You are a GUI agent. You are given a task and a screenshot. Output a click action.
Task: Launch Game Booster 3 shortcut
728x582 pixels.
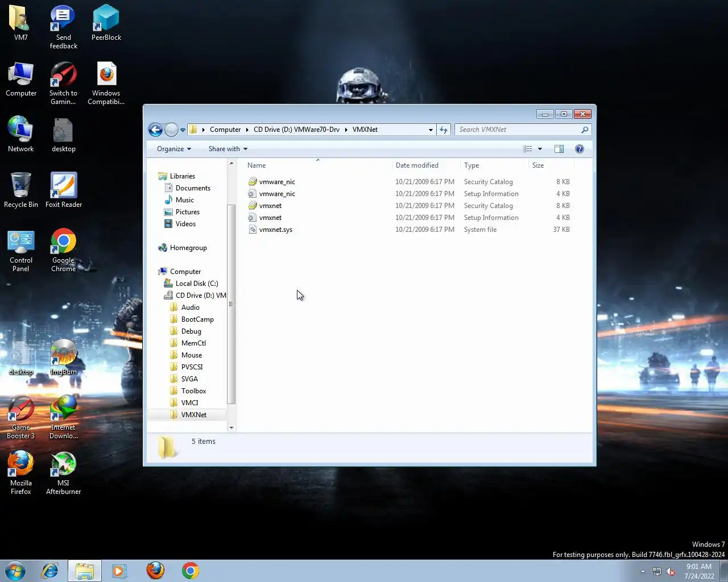(x=20, y=418)
